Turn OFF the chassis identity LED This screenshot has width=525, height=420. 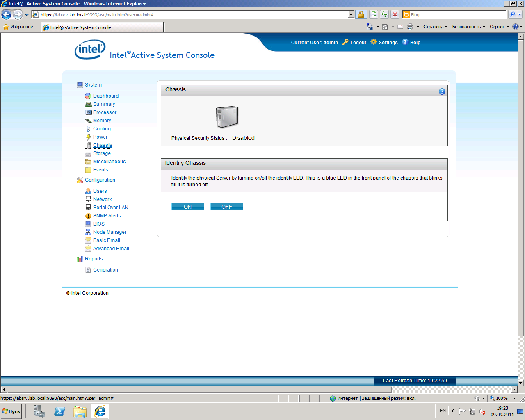[x=226, y=207]
